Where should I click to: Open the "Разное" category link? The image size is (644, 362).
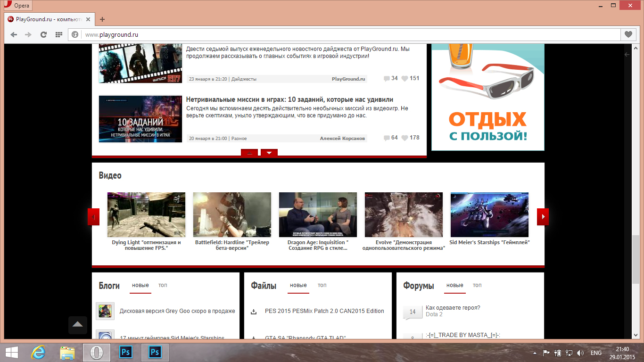(x=239, y=139)
